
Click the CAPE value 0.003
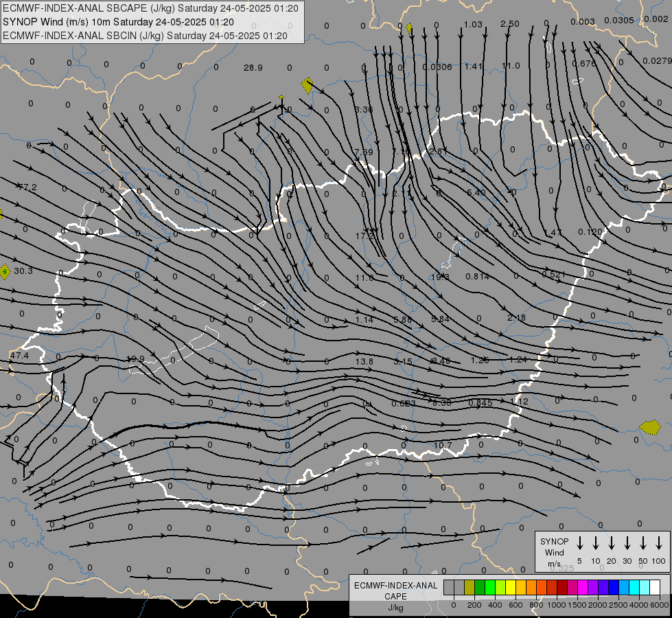pos(583,21)
